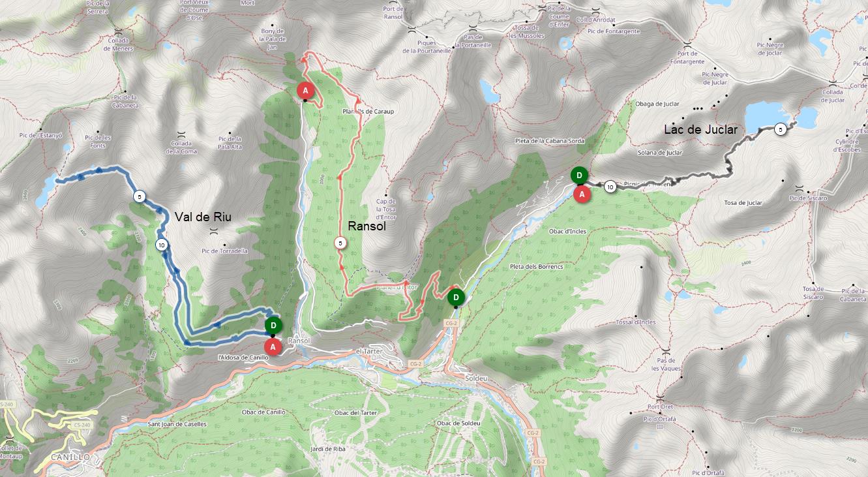Click the Pic de Torradella peak label
Image resolution: width=868 pixels, height=477 pixels.
225,251
